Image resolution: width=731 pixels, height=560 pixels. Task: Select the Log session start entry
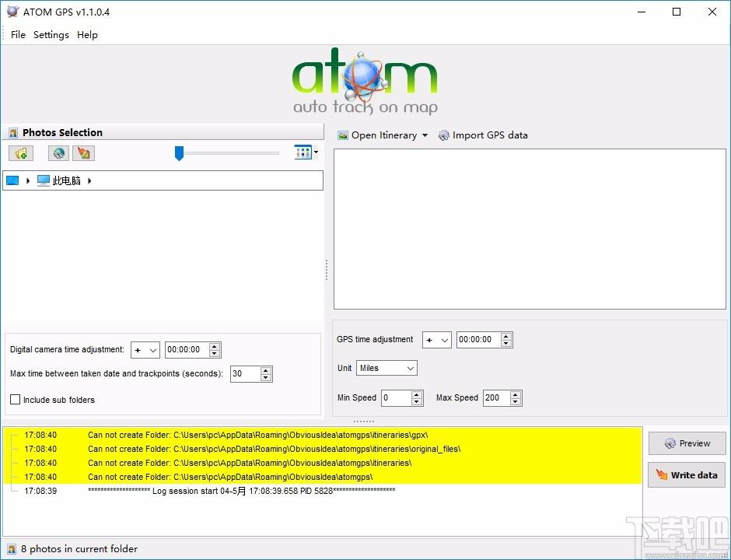[323, 491]
